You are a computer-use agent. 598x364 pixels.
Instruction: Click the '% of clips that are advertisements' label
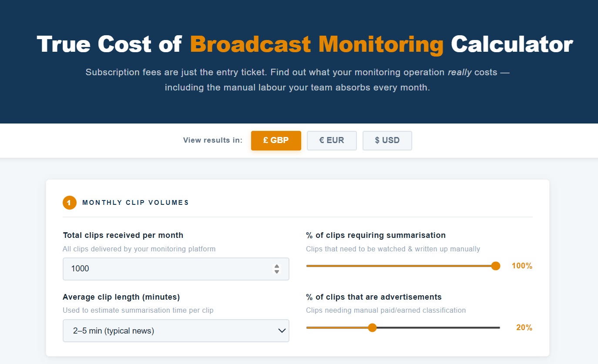click(x=373, y=297)
